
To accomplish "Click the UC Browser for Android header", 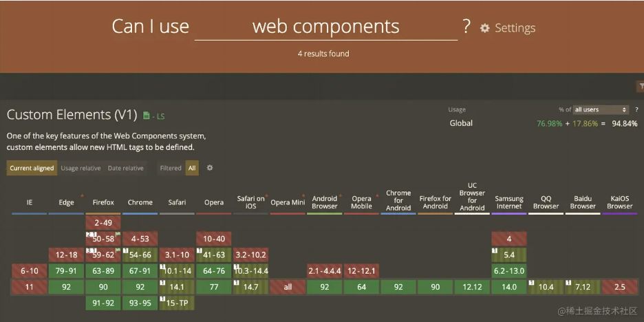I will point(472,197).
